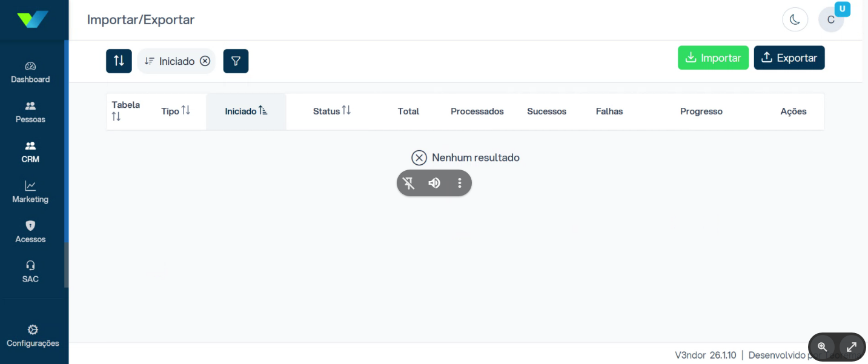This screenshot has width=868, height=364.
Task: Click the Sucessos column header
Action: (x=546, y=111)
